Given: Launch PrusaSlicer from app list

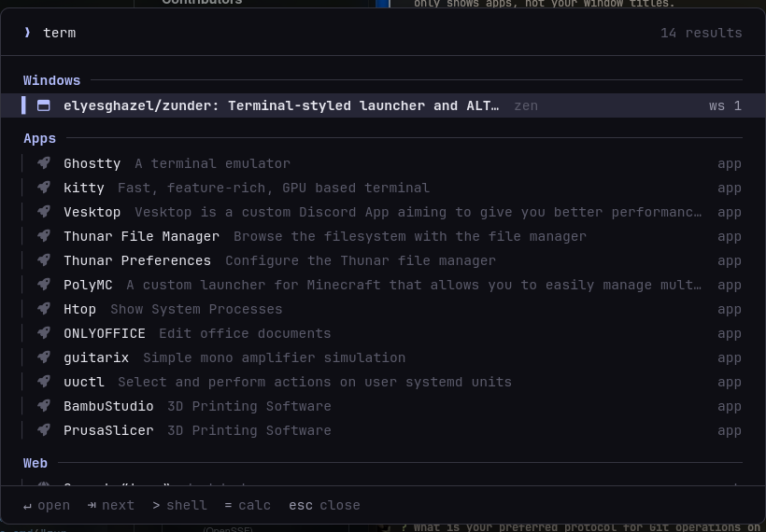Looking at the screenshot, I should (383, 430).
